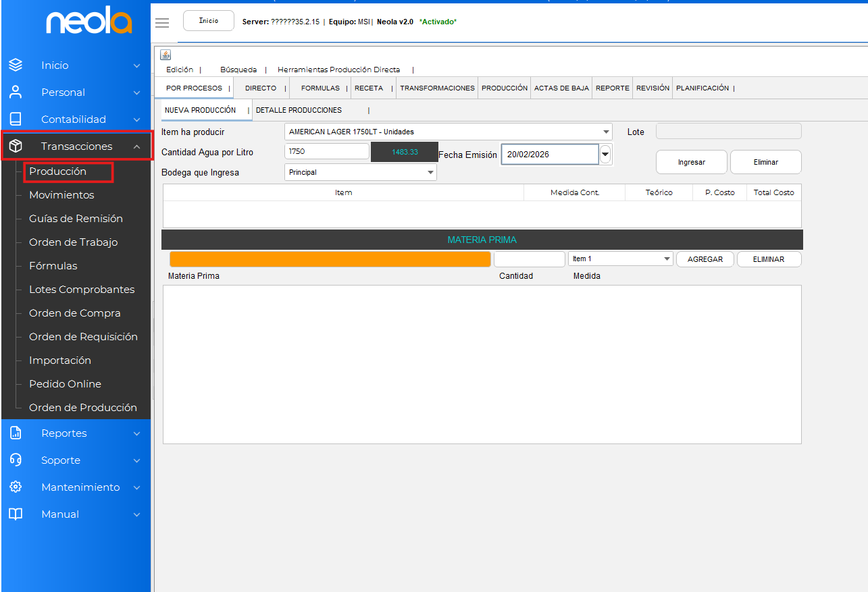This screenshot has width=868, height=592.
Task: Switch to the DETALLE PRODUCCIONES tab
Action: pyautogui.click(x=299, y=110)
